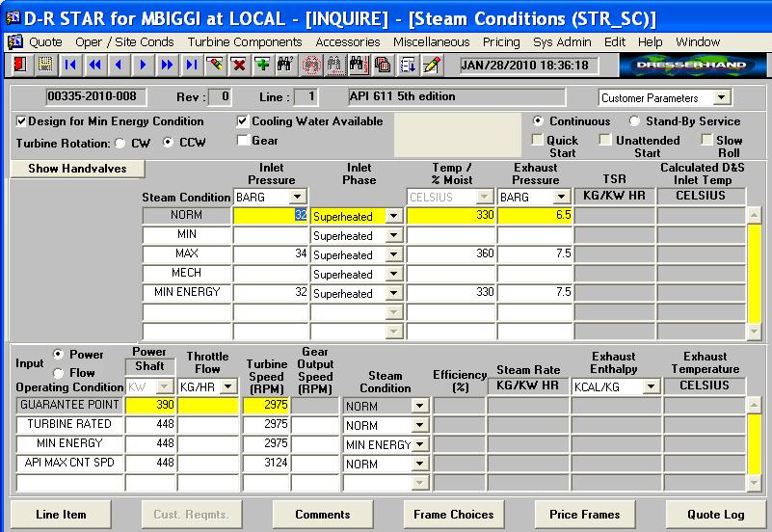Viewport: 772px width, 532px height.
Task: Select Power input radio button
Action: (x=59, y=354)
